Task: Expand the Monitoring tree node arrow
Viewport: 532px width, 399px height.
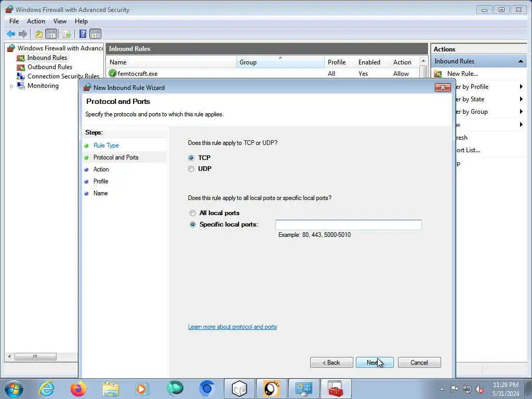Action: [x=11, y=86]
